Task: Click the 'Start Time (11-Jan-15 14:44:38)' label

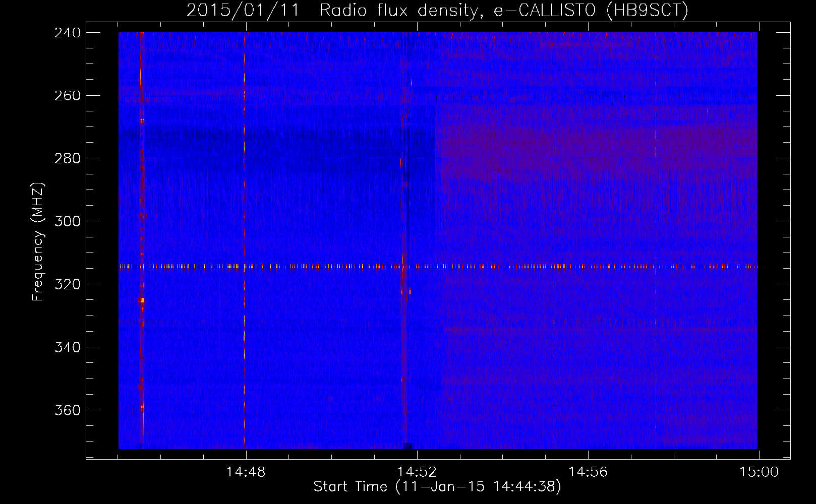Action: click(x=437, y=487)
